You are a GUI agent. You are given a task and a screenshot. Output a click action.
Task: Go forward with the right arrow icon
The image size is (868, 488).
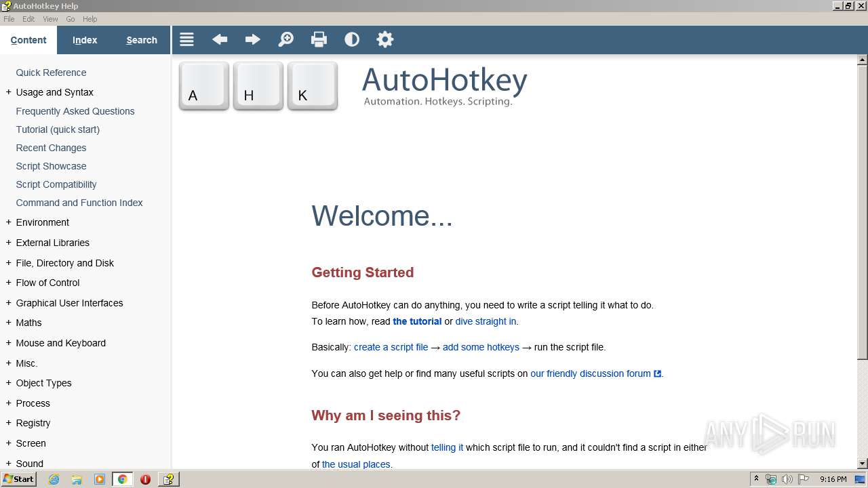tap(253, 39)
